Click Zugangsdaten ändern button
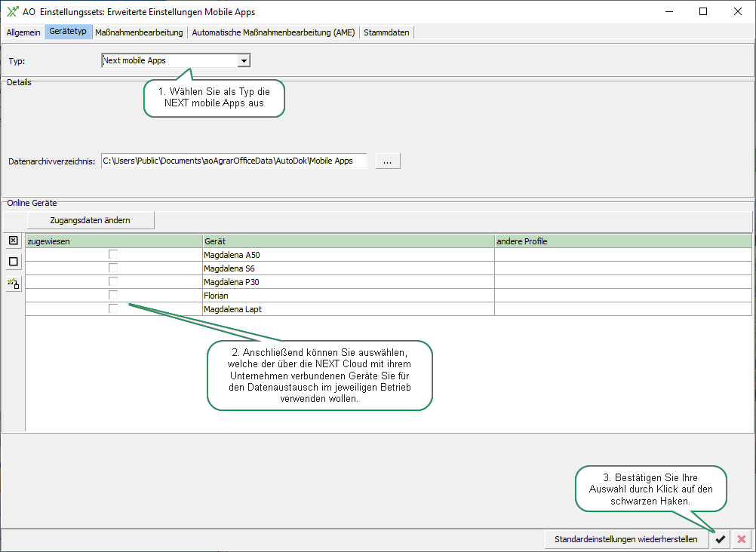This screenshot has height=552, width=756. click(91, 220)
